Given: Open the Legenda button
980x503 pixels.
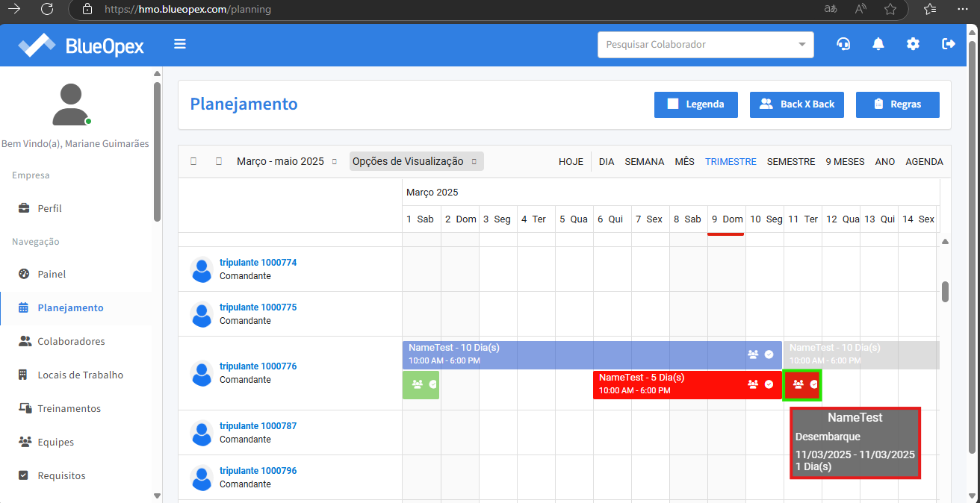Looking at the screenshot, I should tap(696, 104).
